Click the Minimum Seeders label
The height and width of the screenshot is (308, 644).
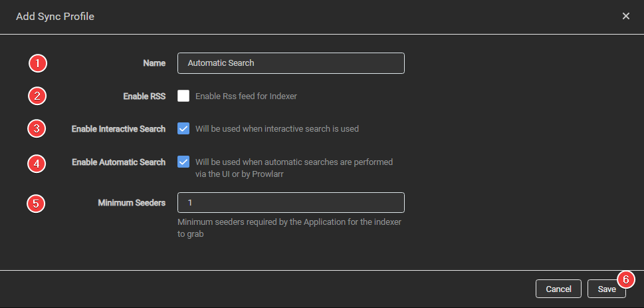132,202
